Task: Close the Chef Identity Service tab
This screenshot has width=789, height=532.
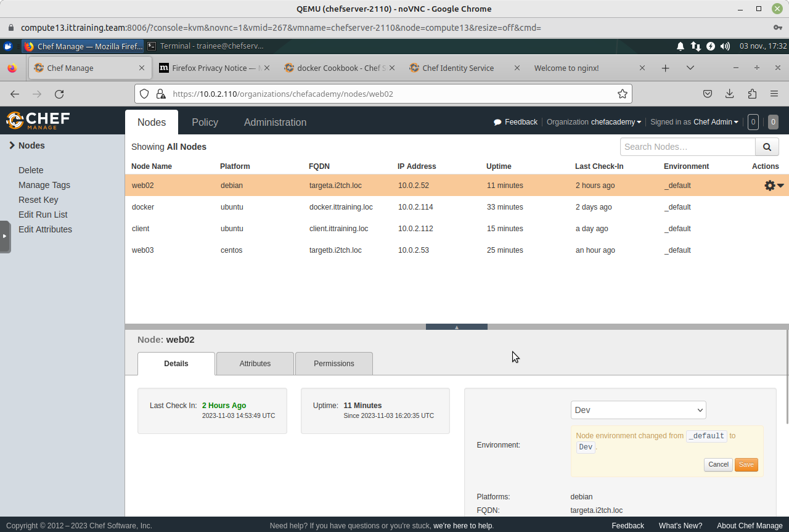Action: [517, 68]
